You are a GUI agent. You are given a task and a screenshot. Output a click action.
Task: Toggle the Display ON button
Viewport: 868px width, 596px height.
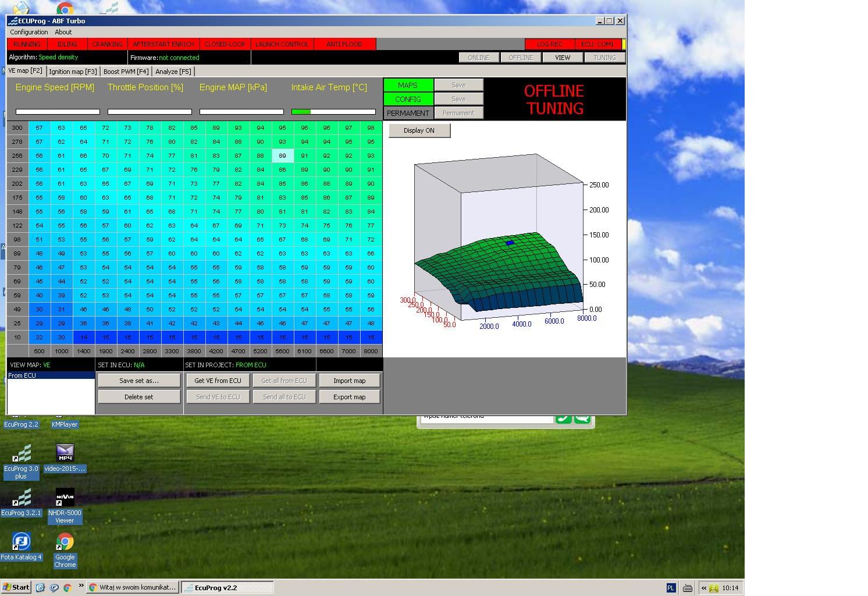tap(419, 130)
